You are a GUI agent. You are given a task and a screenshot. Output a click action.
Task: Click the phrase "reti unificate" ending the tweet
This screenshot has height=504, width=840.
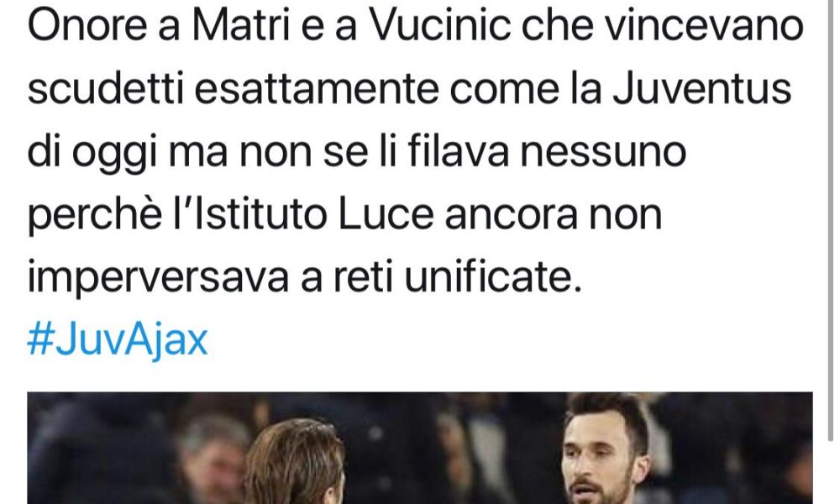pyautogui.click(x=458, y=277)
